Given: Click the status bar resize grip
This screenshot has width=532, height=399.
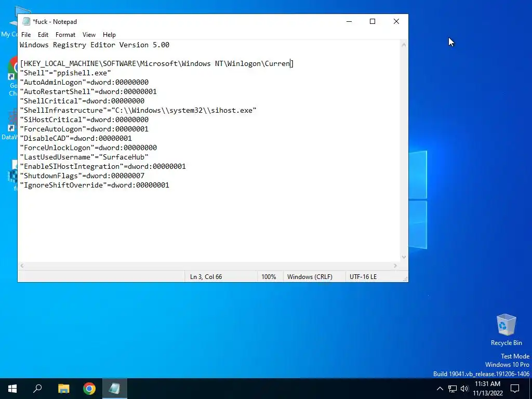Looking at the screenshot, I should (405, 279).
